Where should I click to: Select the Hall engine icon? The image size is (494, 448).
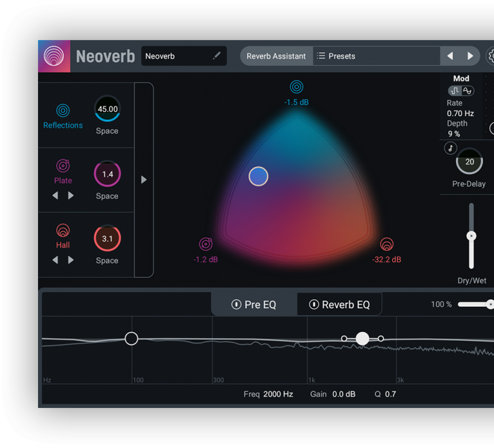[63, 230]
